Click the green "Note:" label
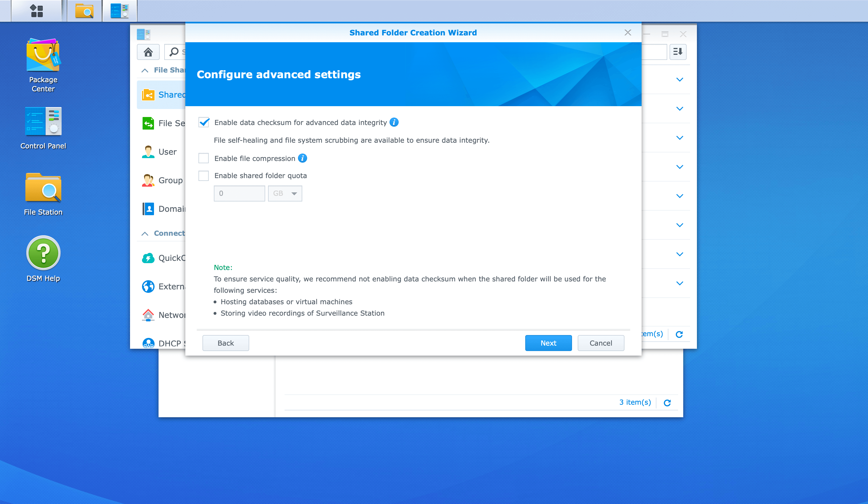 (223, 267)
